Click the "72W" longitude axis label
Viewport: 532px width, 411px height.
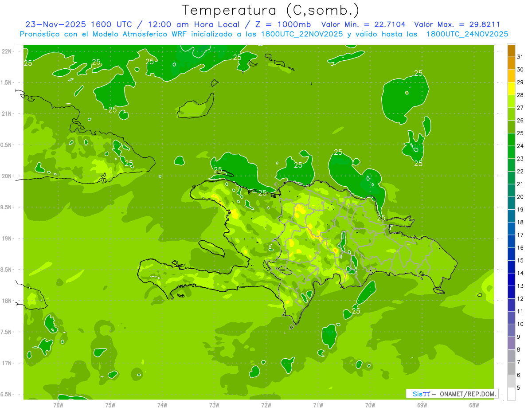point(266,405)
